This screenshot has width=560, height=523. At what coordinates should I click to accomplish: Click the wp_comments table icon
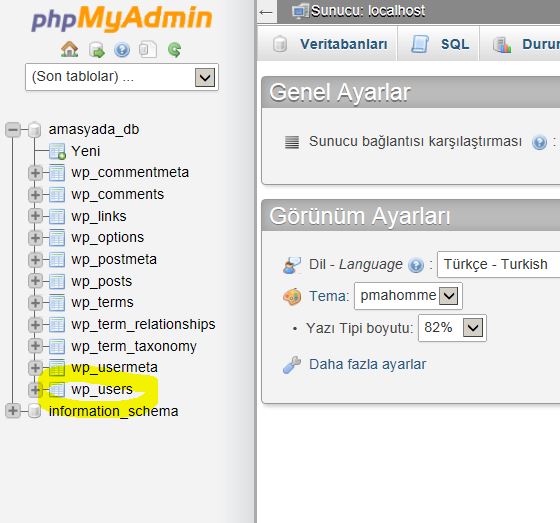tap(57, 195)
